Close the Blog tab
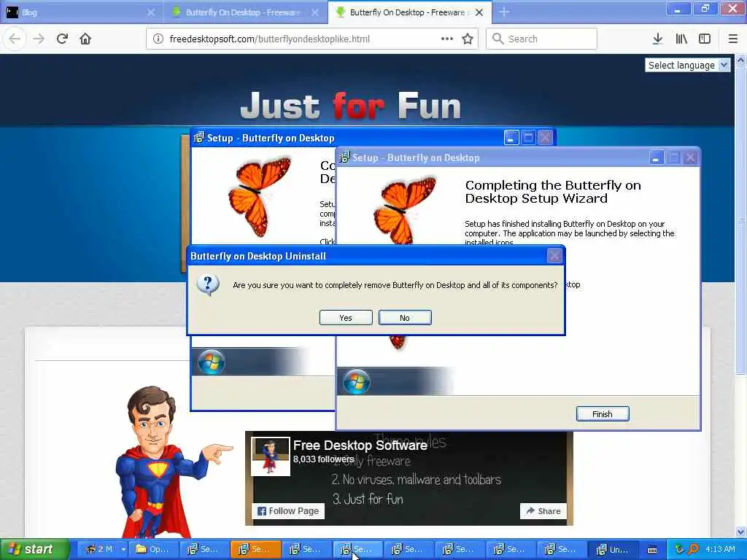747x560 pixels. pyautogui.click(x=150, y=12)
